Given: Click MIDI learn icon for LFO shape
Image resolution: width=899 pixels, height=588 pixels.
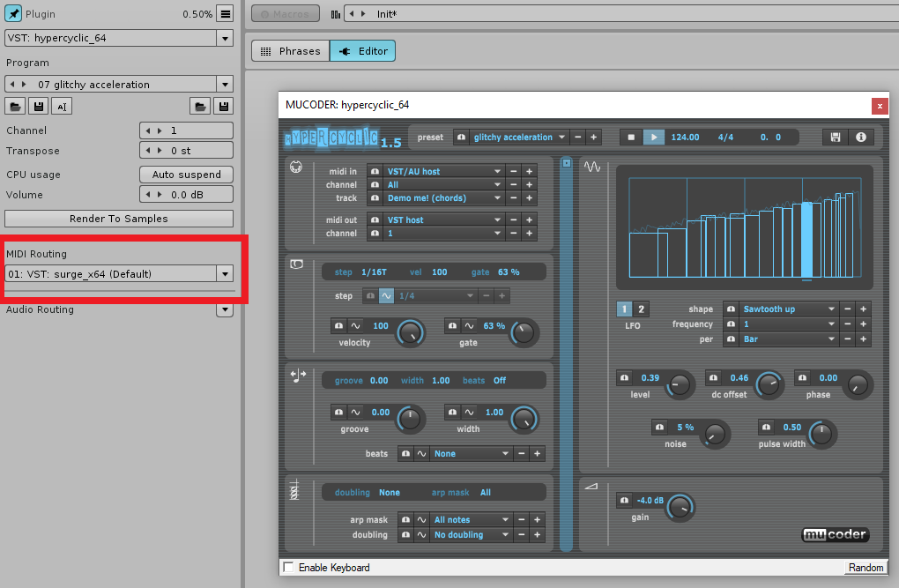Looking at the screenshot, I should click(x=731, y=309).
